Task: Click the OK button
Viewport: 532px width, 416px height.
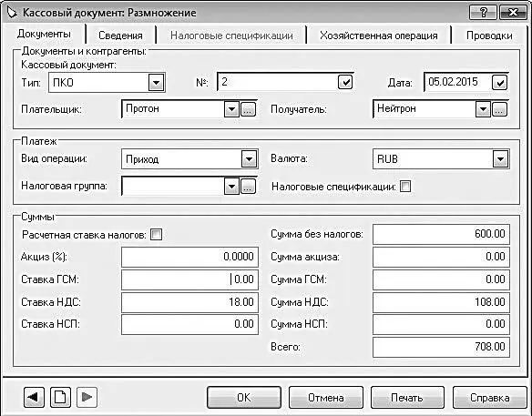Action: coord(244,398)
